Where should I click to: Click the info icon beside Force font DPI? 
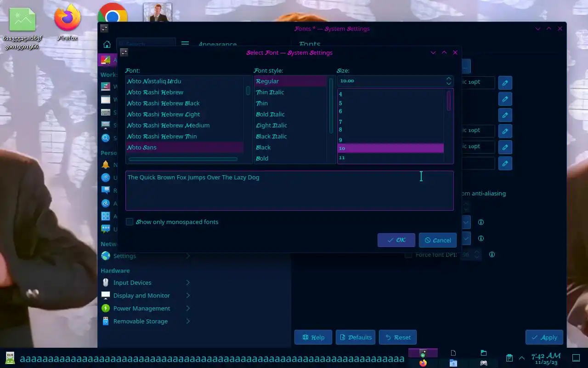coord(492,254)
